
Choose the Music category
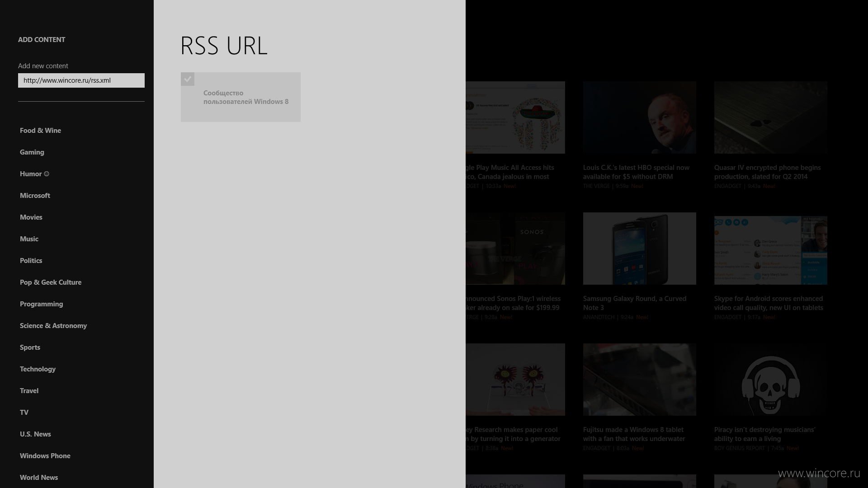tap(29, 239)
